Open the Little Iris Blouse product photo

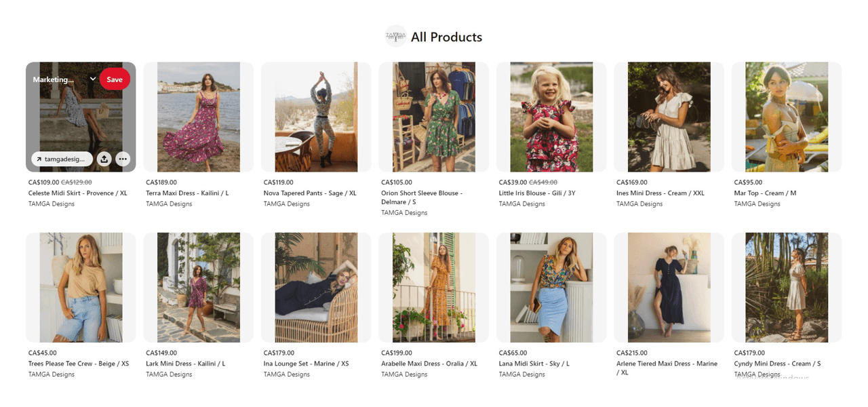551,117
